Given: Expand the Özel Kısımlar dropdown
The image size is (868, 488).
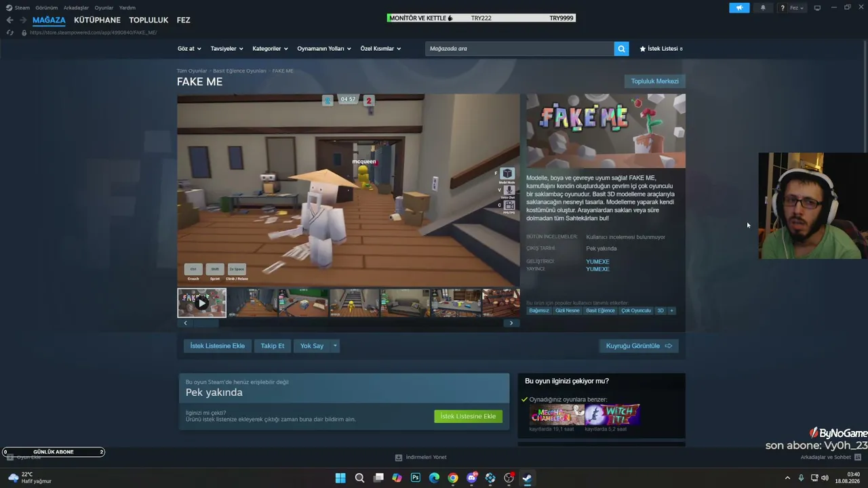Looking at the screenshot, I should [x=380, y=49].
